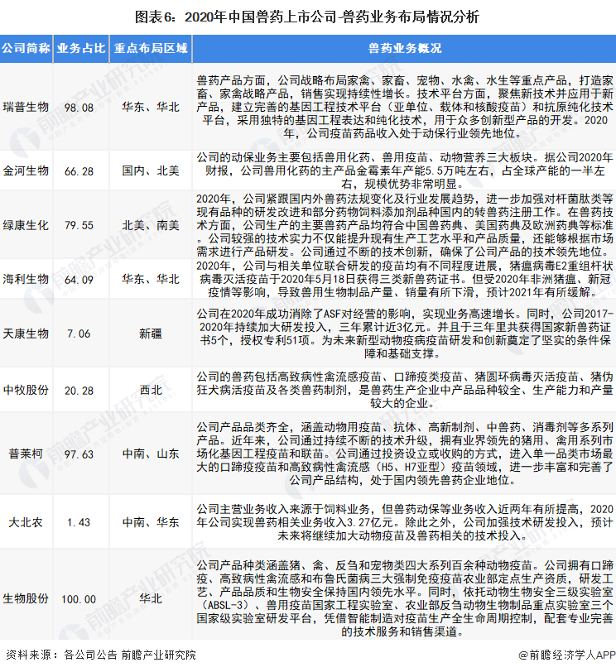Click the region cell '北美、南美'
The image size is (616, 672).
(151, 225)
